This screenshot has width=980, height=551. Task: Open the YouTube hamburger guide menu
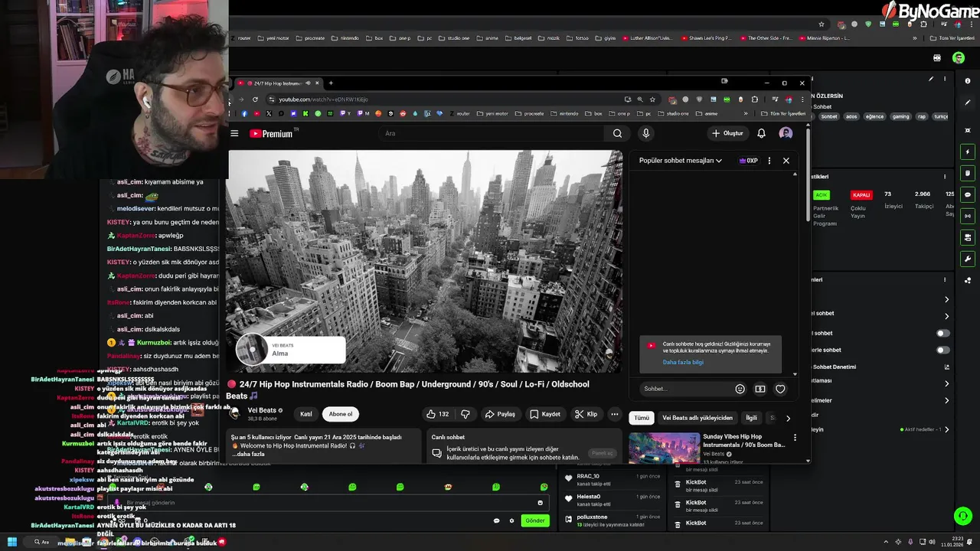coord(234,133)
